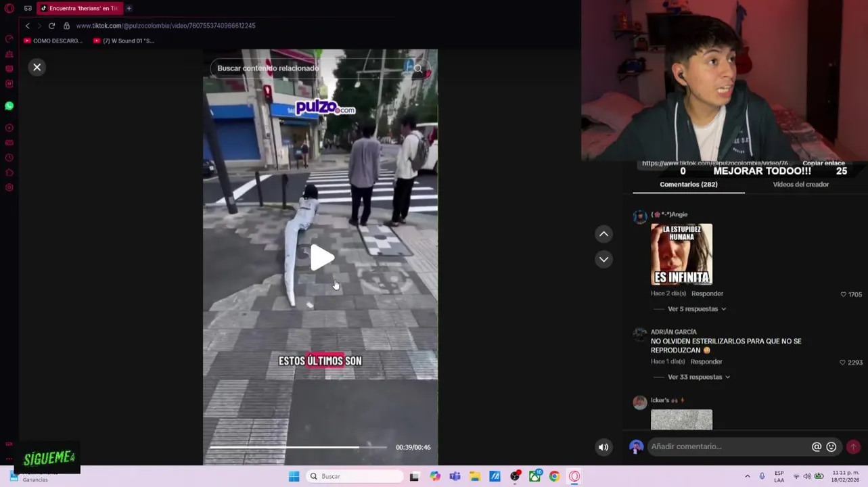The image size is (868, 487).
Task: Like Angie's comment with the heart
Action: (843, 294)
